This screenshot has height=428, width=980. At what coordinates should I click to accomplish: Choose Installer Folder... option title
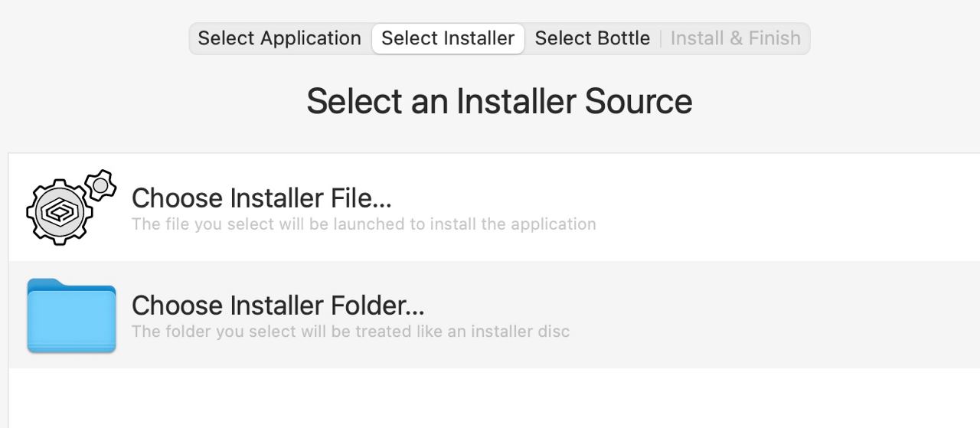coord(278,305)
